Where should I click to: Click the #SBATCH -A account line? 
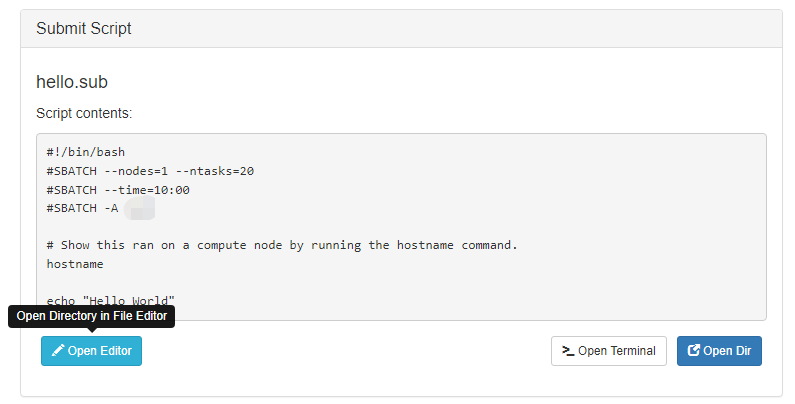point(100,208)
